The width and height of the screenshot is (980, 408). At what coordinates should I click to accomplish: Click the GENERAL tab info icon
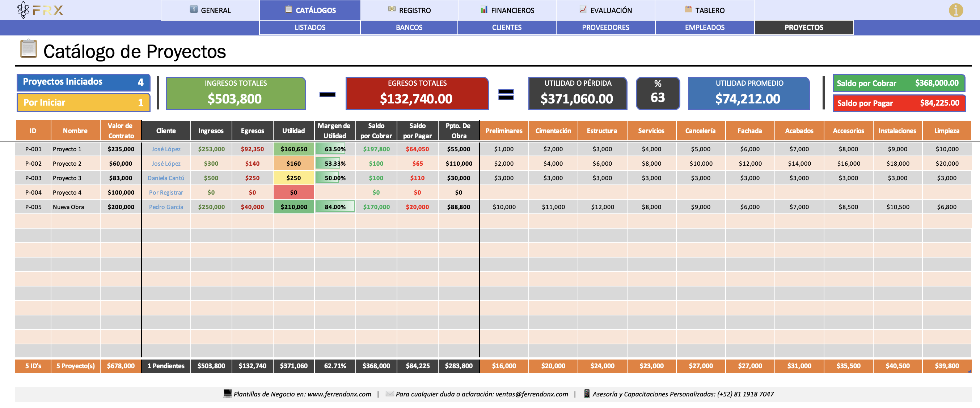click(x=194, y=9)
